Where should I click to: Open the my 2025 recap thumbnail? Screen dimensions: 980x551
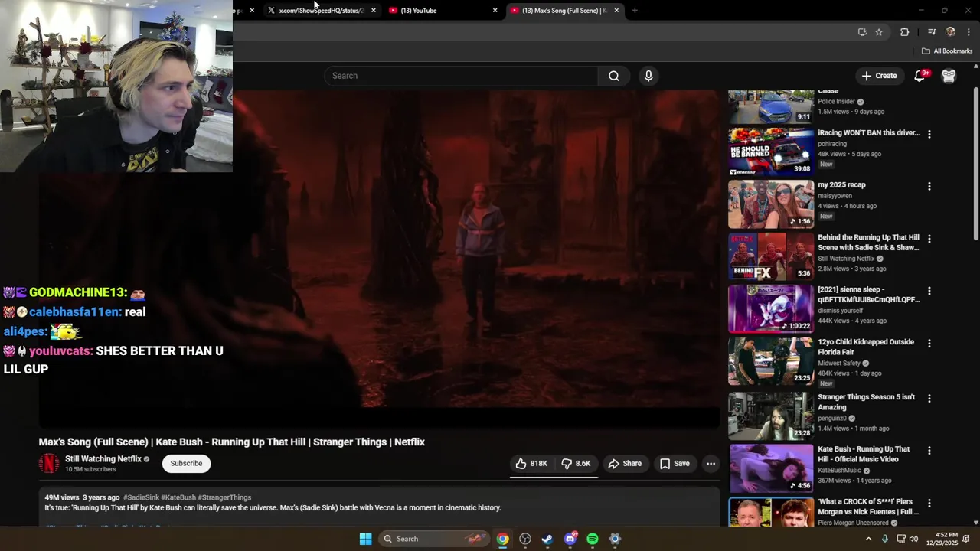coord(771,204)
